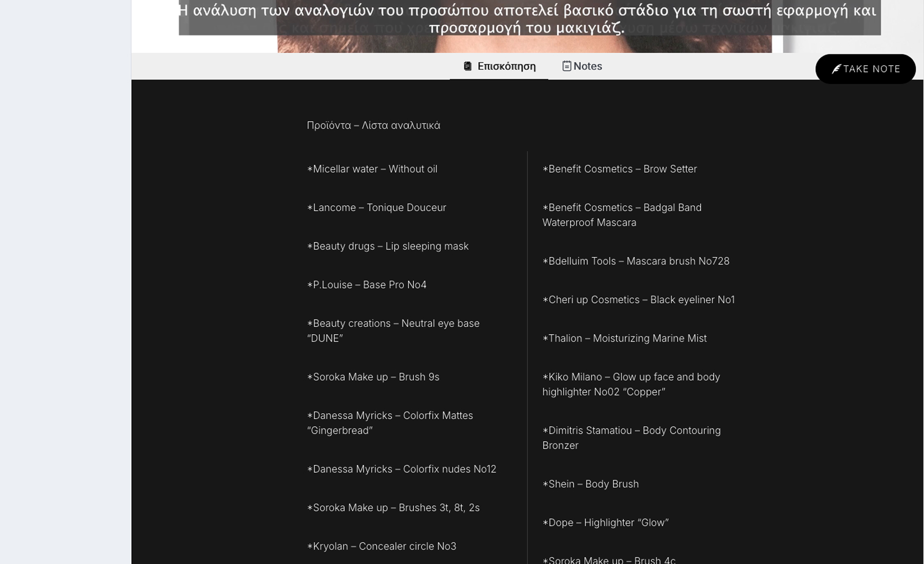Click Bdelluim Tools Mascara brush No728
The image size is (924, 564).
pos(636,261)
